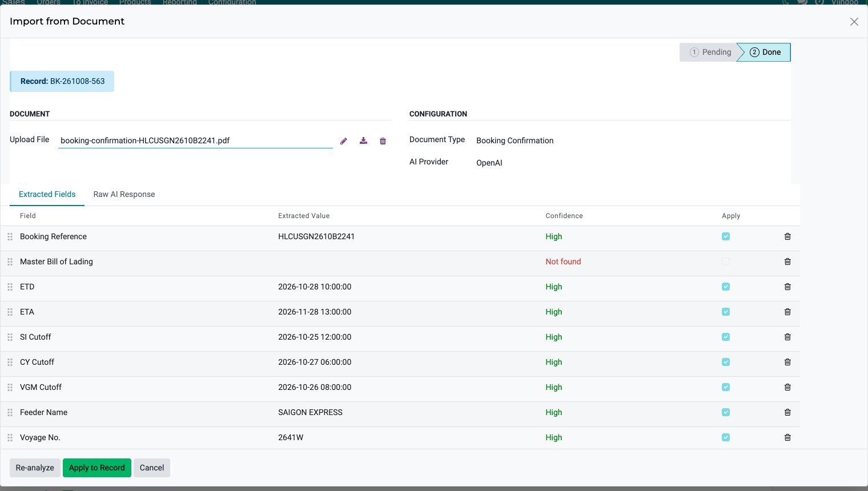Cancel the import dialog

(152, 468)
